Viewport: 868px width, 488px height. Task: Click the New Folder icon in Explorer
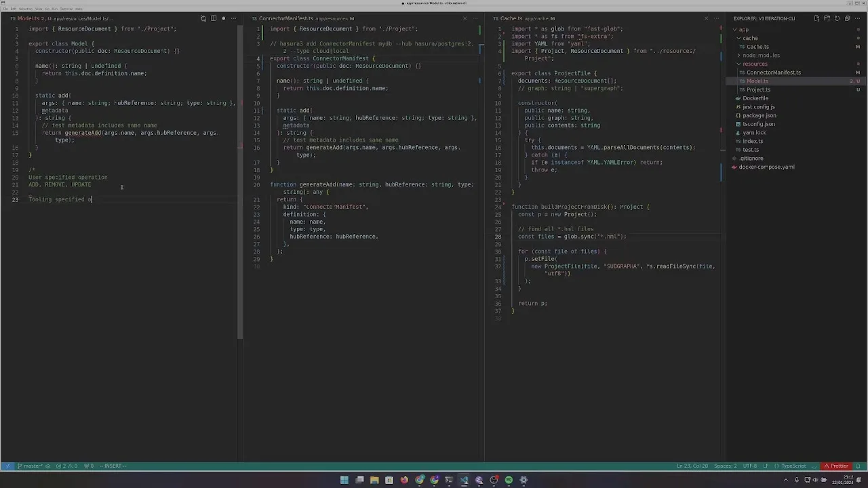pyautogui.click(x=827, y=18)
